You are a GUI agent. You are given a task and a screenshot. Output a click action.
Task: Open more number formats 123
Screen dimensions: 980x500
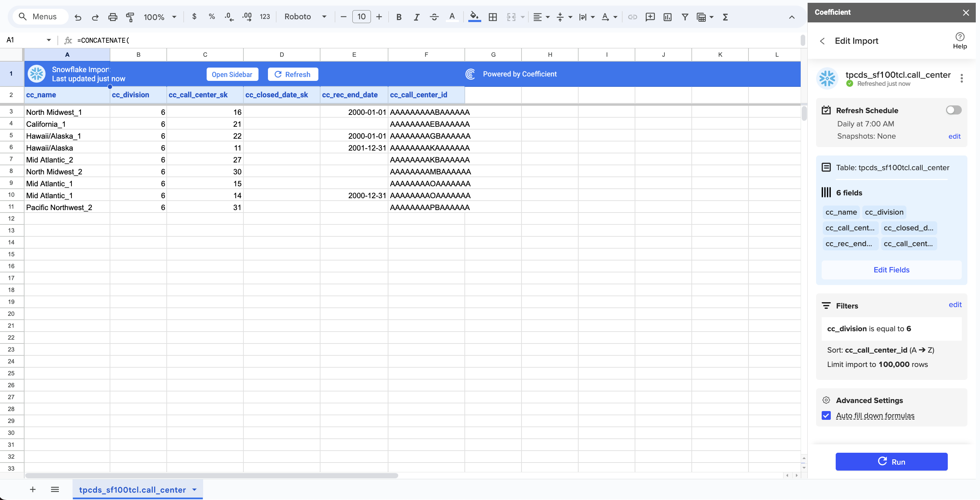265,17
